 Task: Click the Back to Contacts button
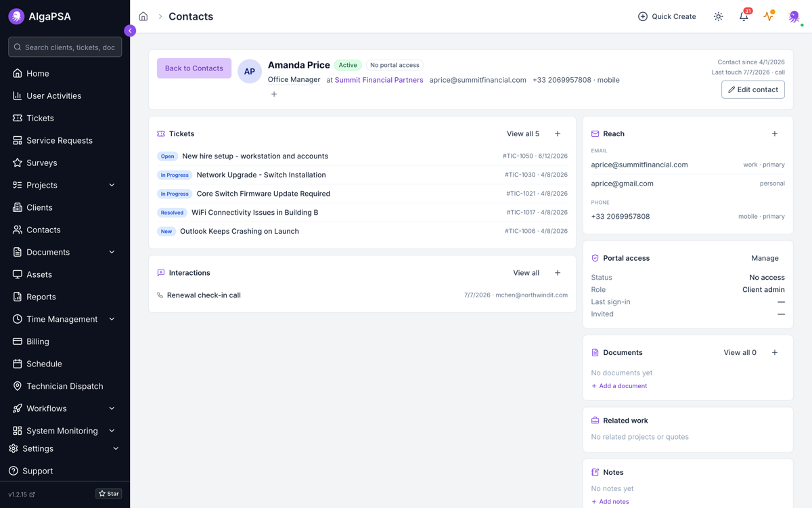[194, 68]
